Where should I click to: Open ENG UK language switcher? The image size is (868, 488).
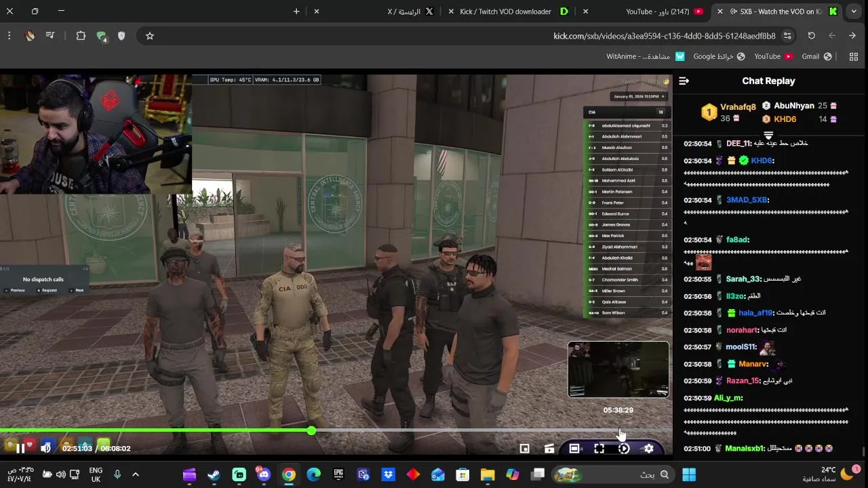click(96, 474)
